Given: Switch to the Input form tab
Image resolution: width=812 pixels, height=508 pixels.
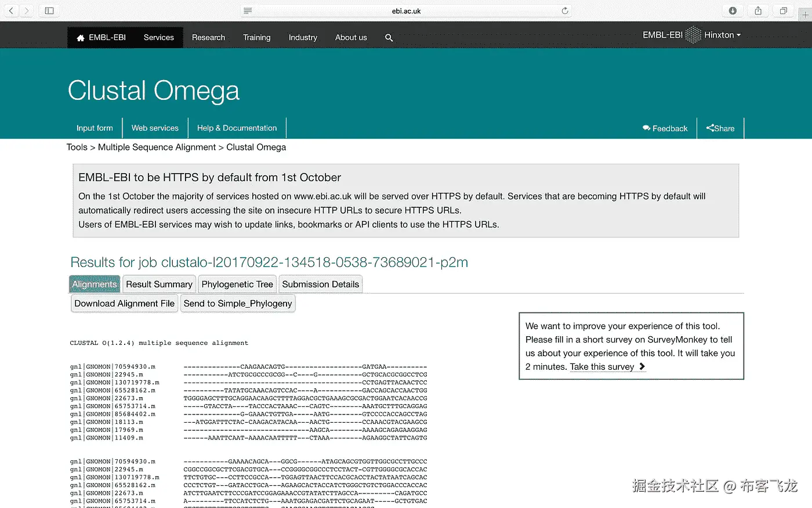Looking at the screenshot, I should tap(95, 128).
